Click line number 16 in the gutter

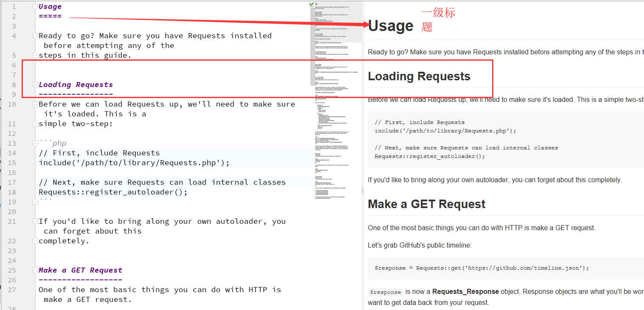12,172
